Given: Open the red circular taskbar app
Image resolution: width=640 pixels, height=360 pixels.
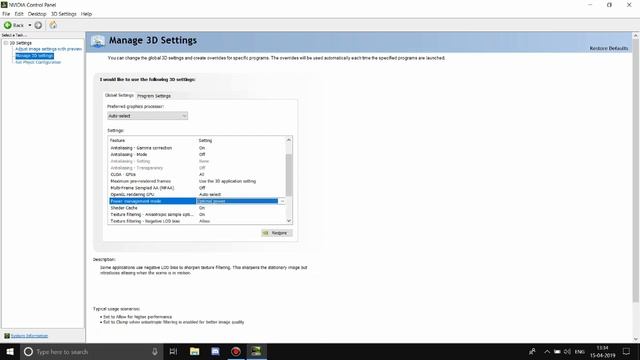Looking at the screenshot, I should click(x=236, y=351).
